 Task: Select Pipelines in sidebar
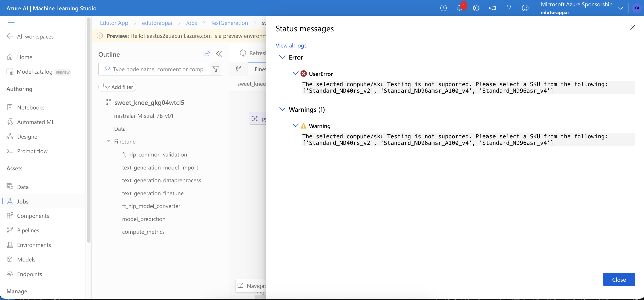tap(28, 230)
